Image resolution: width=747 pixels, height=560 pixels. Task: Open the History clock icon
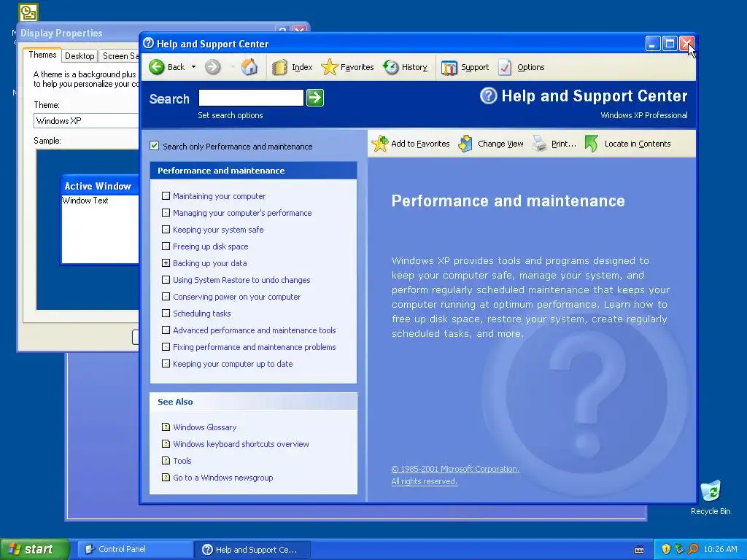pyautogui.click(x=391, y=67)
